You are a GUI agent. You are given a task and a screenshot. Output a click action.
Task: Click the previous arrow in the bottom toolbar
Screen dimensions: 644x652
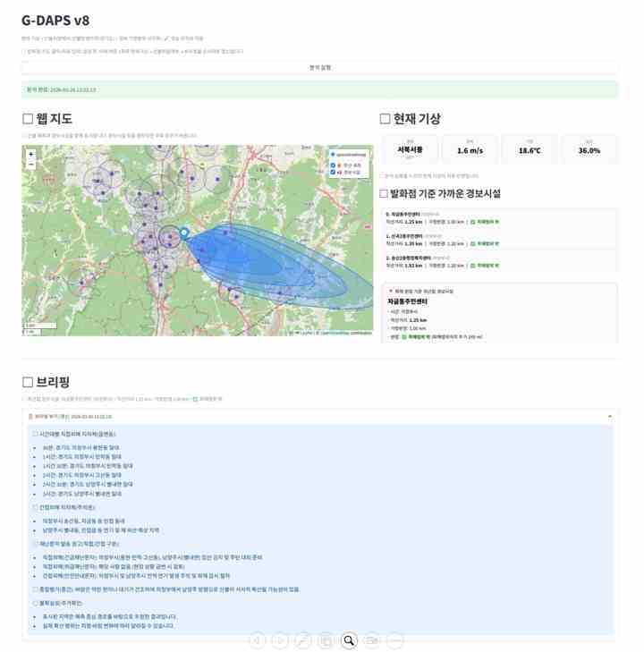tap(257, 640)
